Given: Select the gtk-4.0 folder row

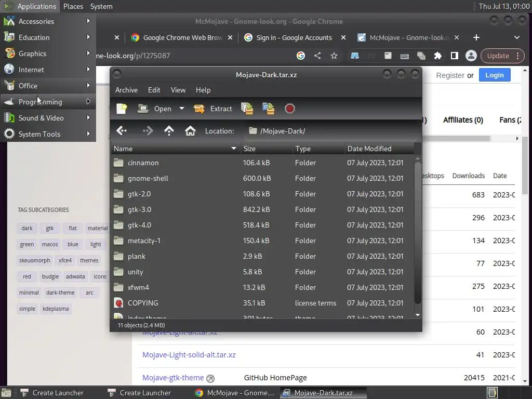Looking at the screenshot, I should tap(262, 225).
